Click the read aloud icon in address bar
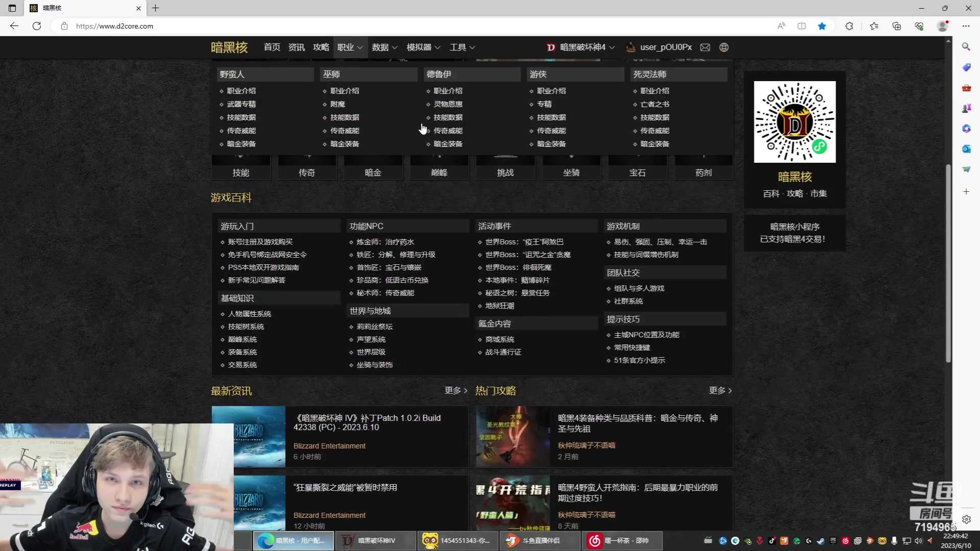 point(781,26)
